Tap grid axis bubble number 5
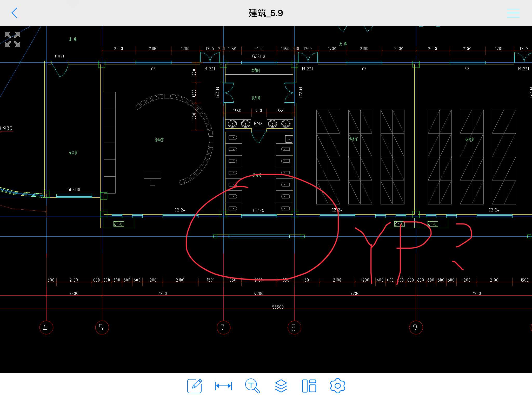 click(102, 328)
